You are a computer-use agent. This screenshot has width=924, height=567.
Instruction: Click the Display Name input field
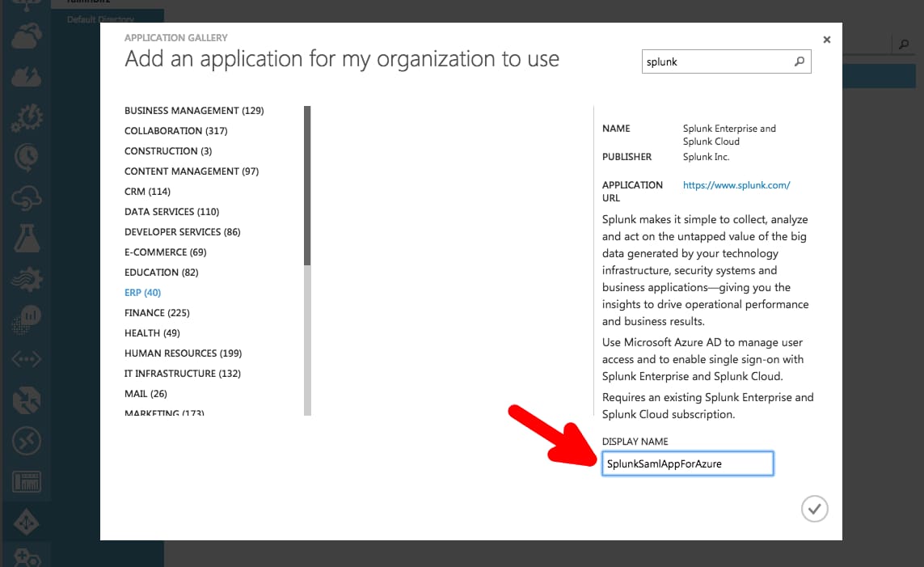tap(687, 463)
